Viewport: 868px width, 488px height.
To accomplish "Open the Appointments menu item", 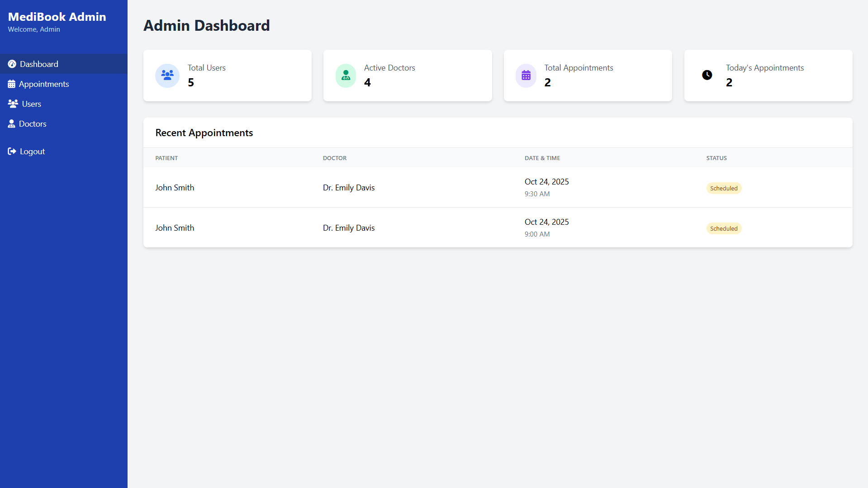I will coord(44,84).
